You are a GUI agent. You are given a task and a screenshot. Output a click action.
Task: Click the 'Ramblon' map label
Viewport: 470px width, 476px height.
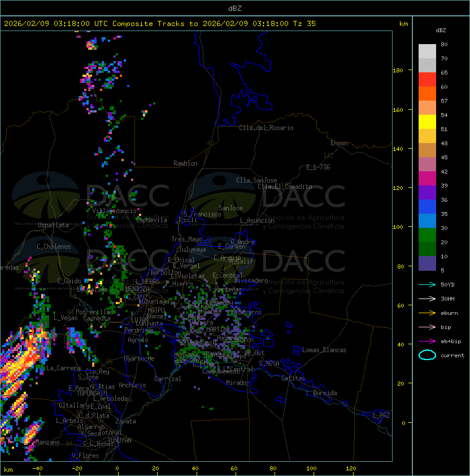185,163
